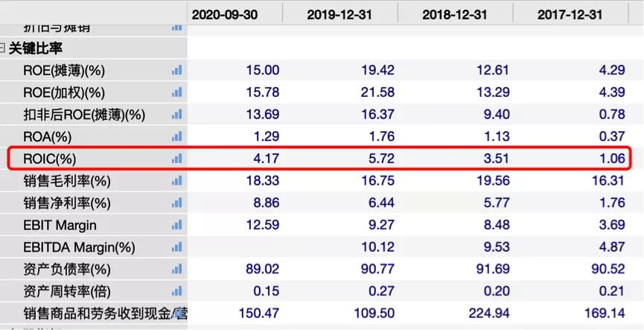Click ROIC value 1.06
The image size is (644, 330).
point(612,158)
